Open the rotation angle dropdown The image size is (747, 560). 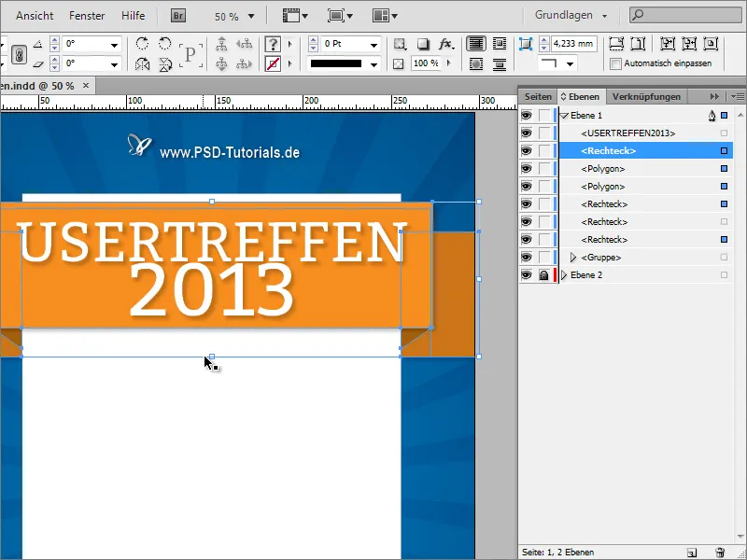114,45
